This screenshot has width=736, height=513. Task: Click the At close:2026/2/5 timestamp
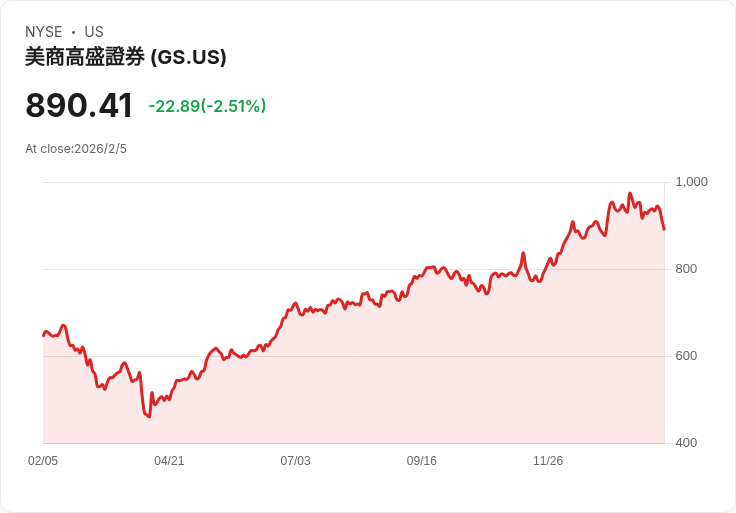(x=76, y=149)
